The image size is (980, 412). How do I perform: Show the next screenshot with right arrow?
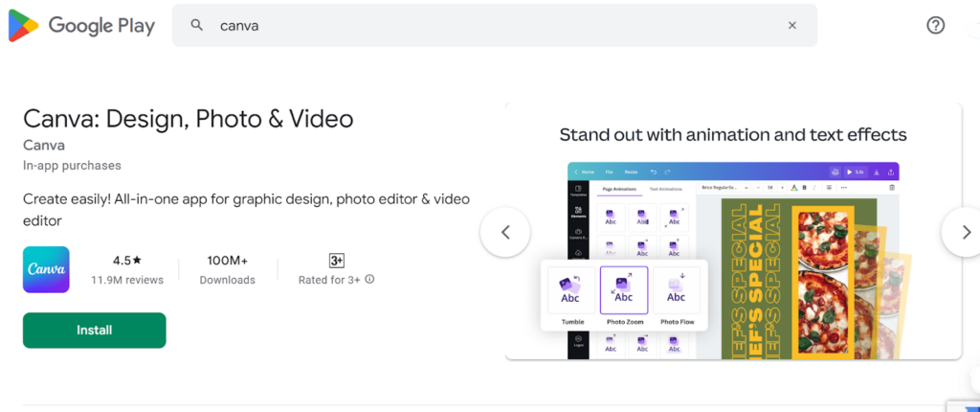(x=967, y=232)
